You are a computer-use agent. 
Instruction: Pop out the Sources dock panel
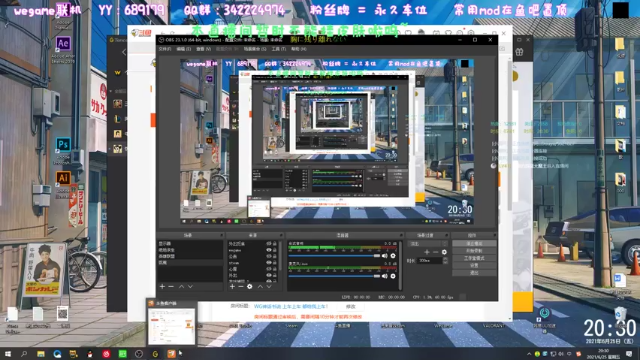(281, 236)
